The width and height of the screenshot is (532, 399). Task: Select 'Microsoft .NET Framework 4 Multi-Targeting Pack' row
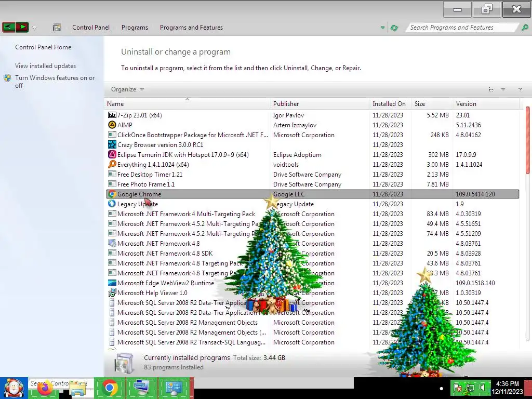pos(312,214)
